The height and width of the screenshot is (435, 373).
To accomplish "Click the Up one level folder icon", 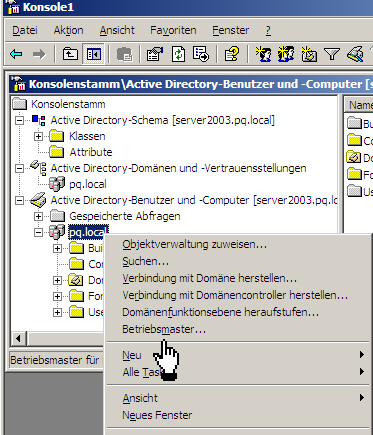I will pos(70,54).
